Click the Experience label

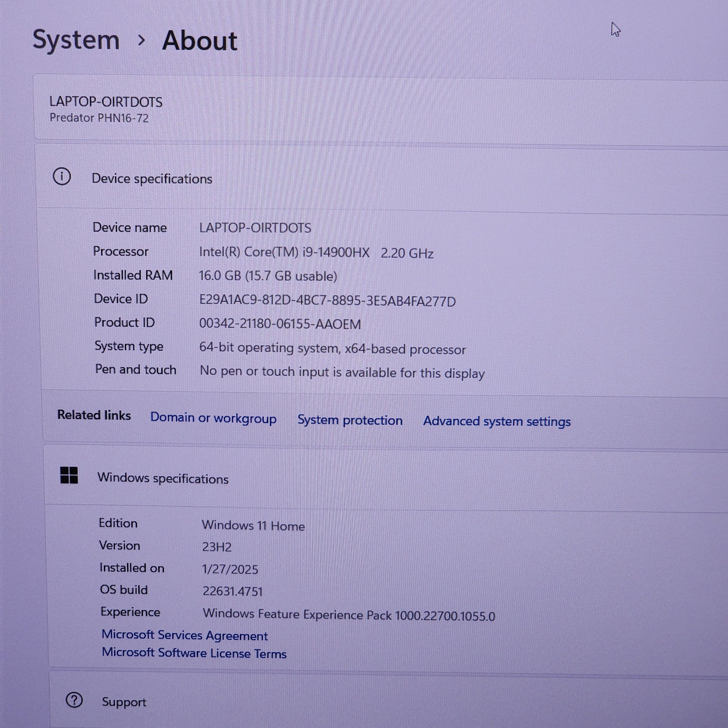tap(130, 612)
